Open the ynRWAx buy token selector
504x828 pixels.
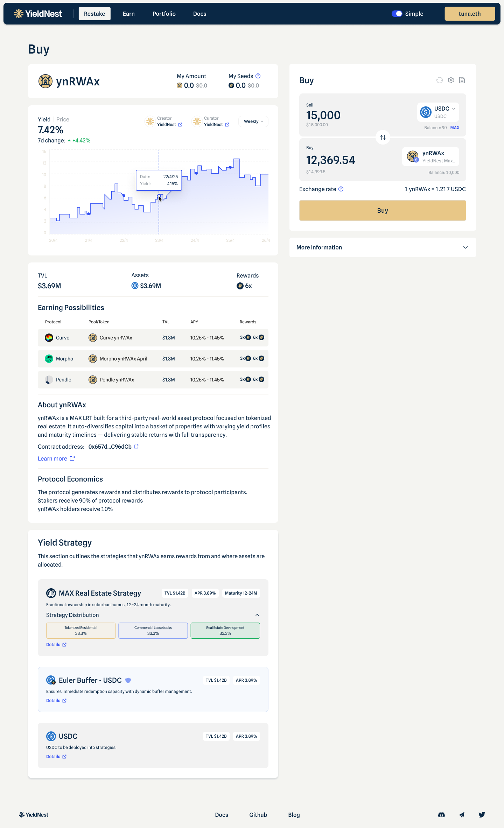click(431, 156)
